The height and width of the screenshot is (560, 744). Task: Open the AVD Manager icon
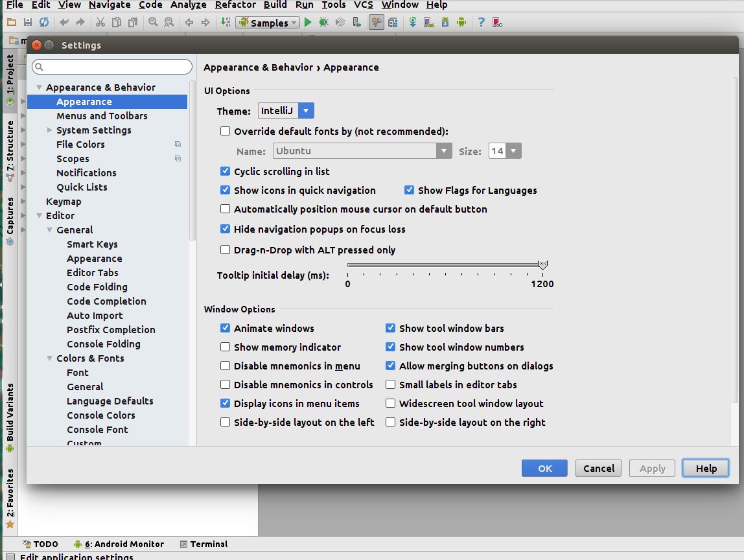tap(429, 22)
